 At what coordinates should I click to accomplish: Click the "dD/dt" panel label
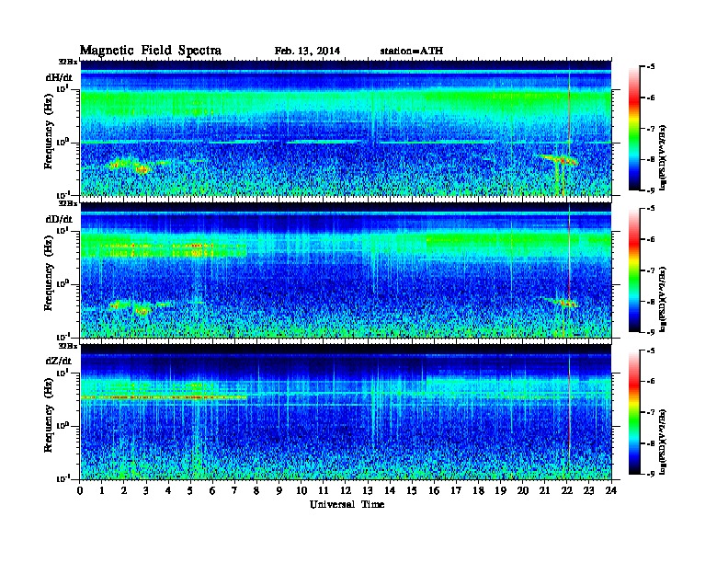(59, 219)
